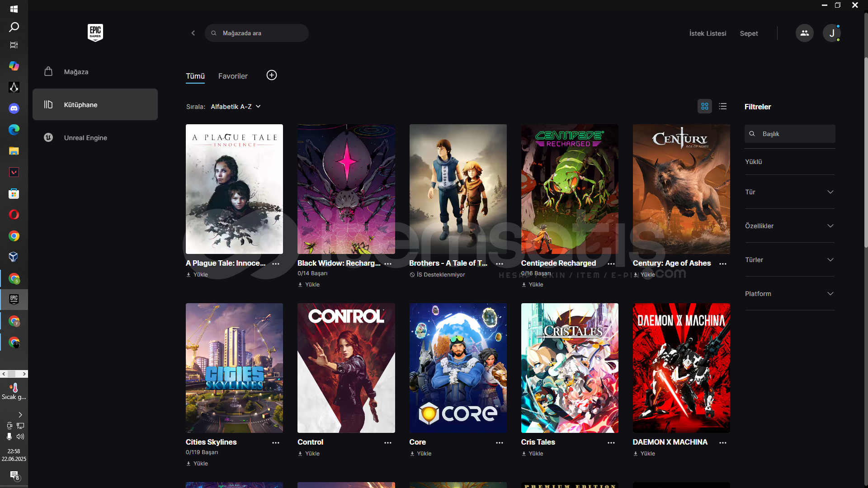Open the Cities Skylines cover thumbnail
This screenshot has width=868, height=488.
tap(234, 368)
